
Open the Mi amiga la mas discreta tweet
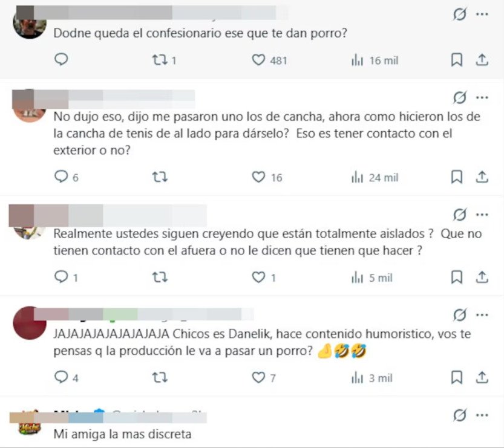[x=122, y=434]
